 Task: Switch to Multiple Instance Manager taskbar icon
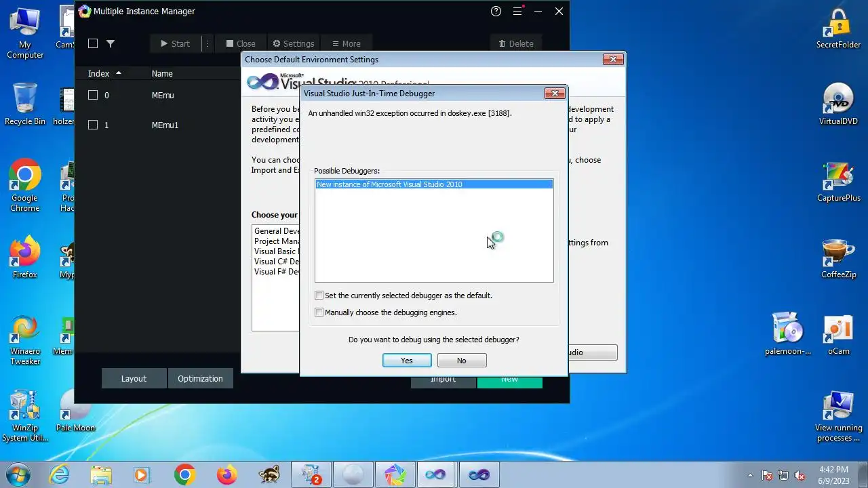point(395,475)
